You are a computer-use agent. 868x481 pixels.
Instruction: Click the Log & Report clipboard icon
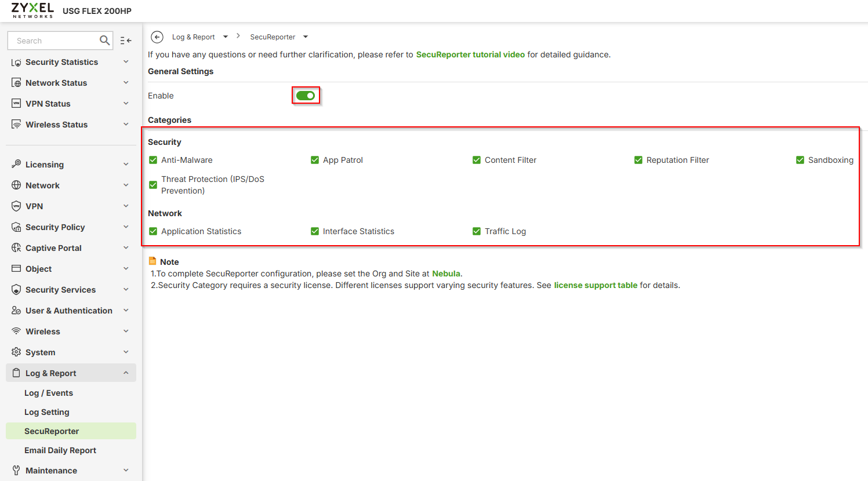click(x=16, y=373)
